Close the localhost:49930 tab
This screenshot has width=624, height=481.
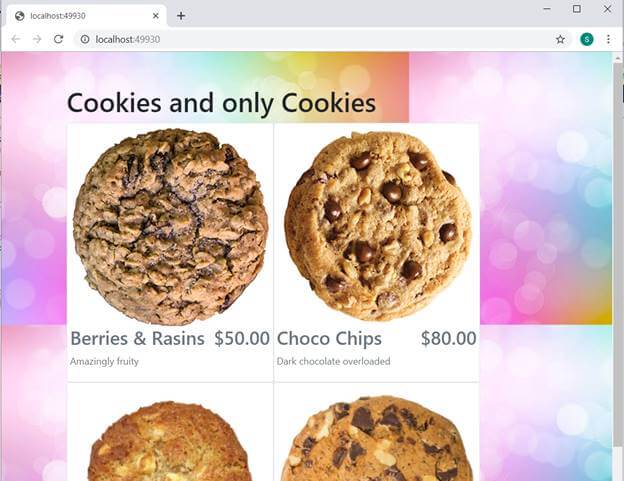point(156,16)
